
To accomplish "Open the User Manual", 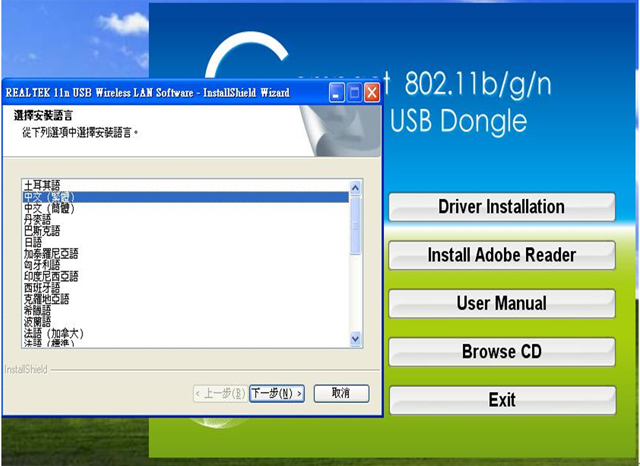I will 502,303.
